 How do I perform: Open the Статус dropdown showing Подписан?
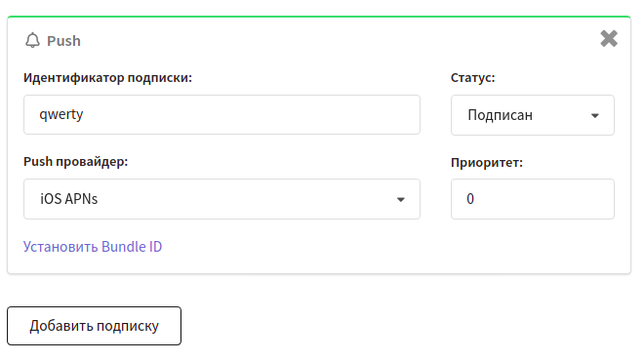click(x=533, y=115)
